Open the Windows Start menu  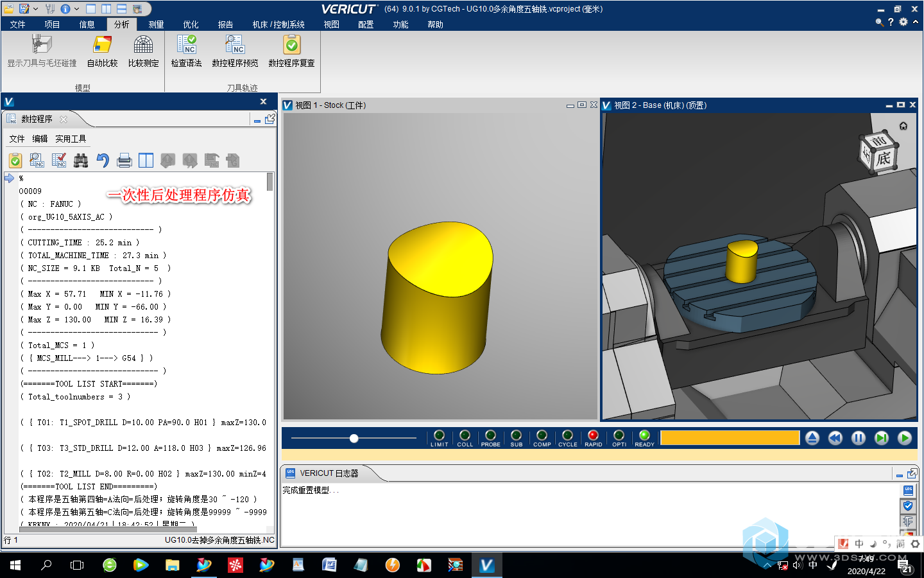(15, 565)
